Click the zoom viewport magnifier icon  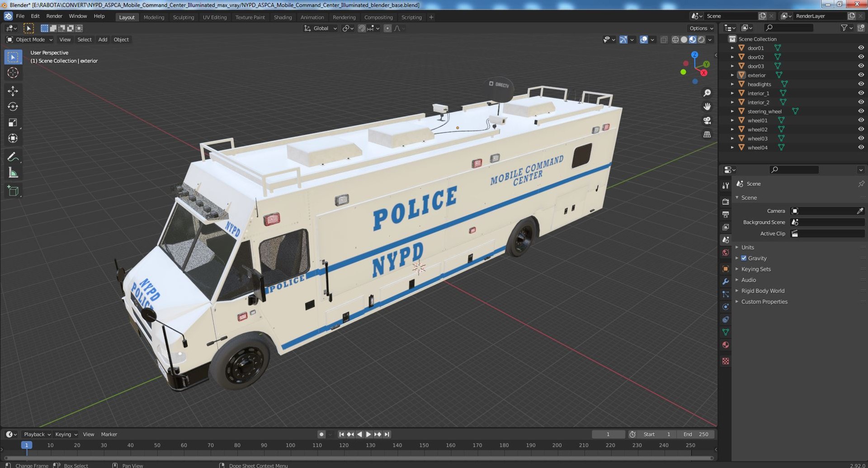pyautogui.click(x=707, y=93)
